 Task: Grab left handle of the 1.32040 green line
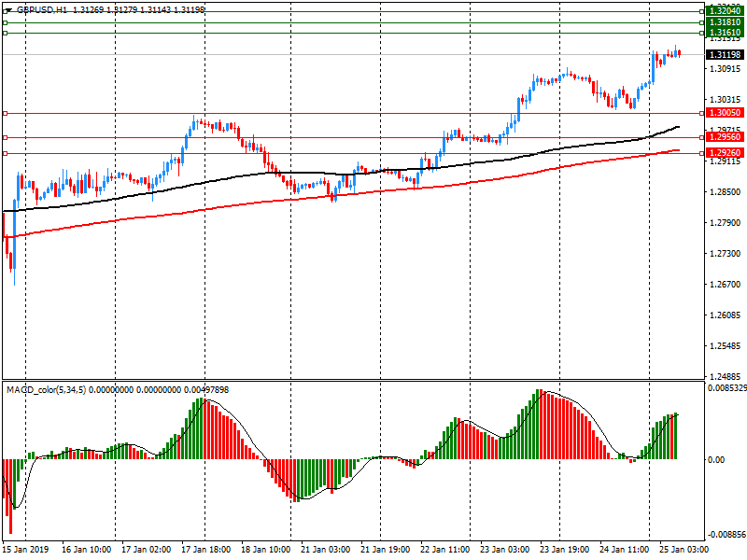(6, 12)
